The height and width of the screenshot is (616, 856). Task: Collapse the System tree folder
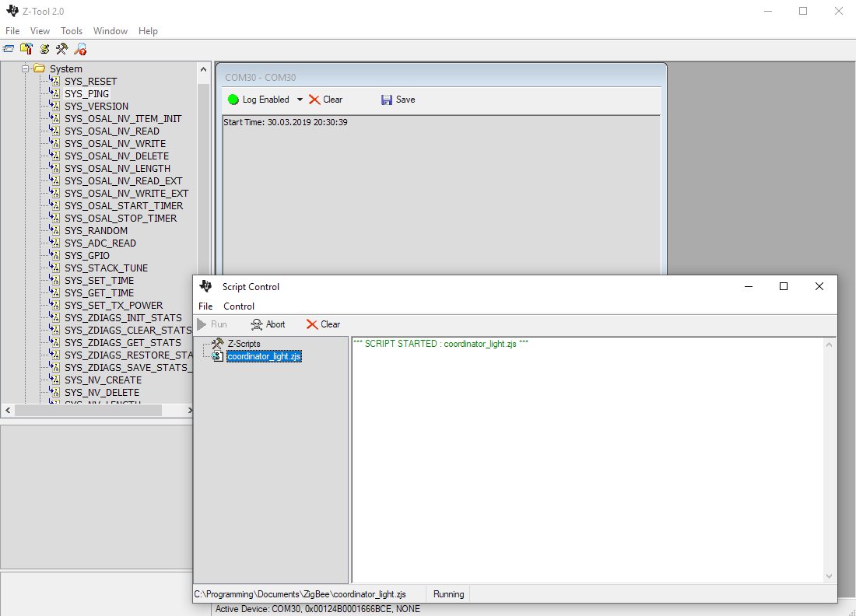pos(25,68)
